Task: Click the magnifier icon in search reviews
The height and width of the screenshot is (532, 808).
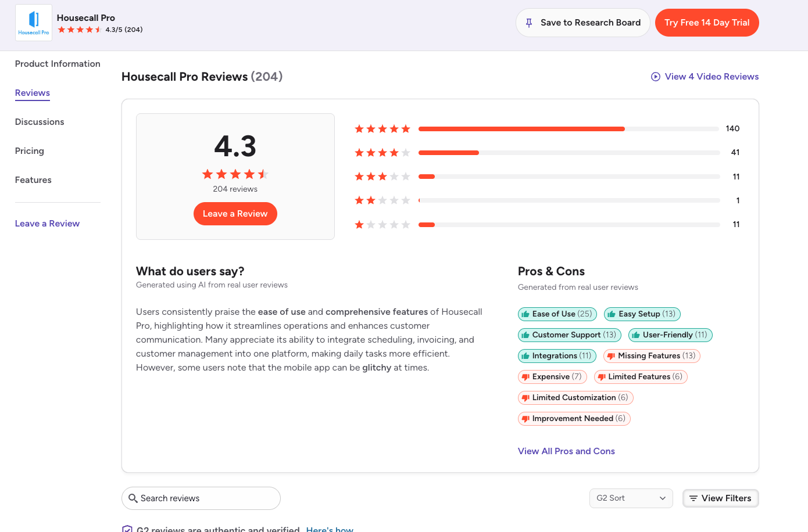Action: [x=133, y=498]
